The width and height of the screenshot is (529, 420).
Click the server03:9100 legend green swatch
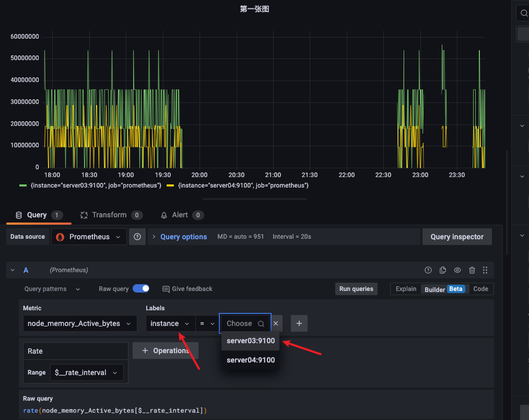[x=23, y=185]
